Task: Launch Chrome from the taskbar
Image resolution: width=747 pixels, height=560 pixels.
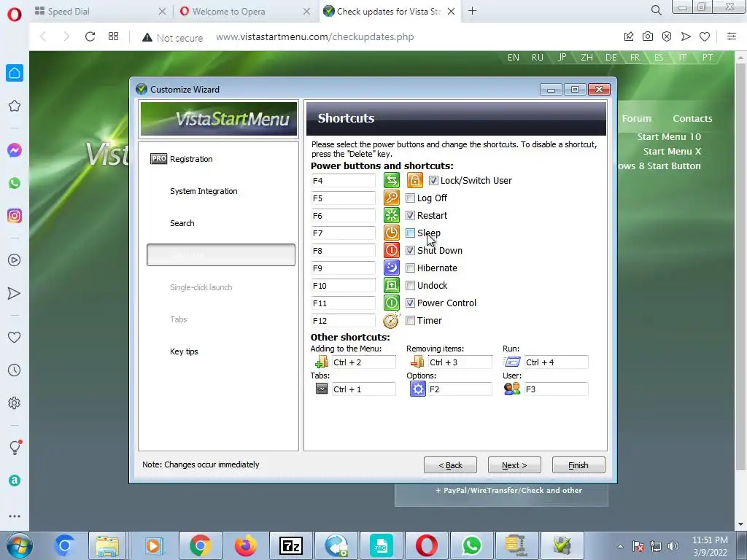Action: [200, 545]
